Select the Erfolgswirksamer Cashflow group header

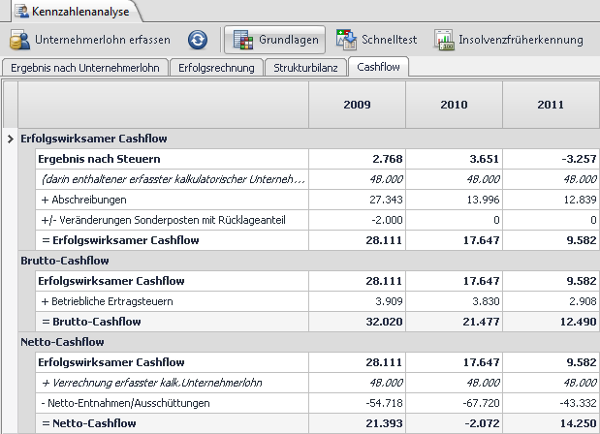[94, 139]
